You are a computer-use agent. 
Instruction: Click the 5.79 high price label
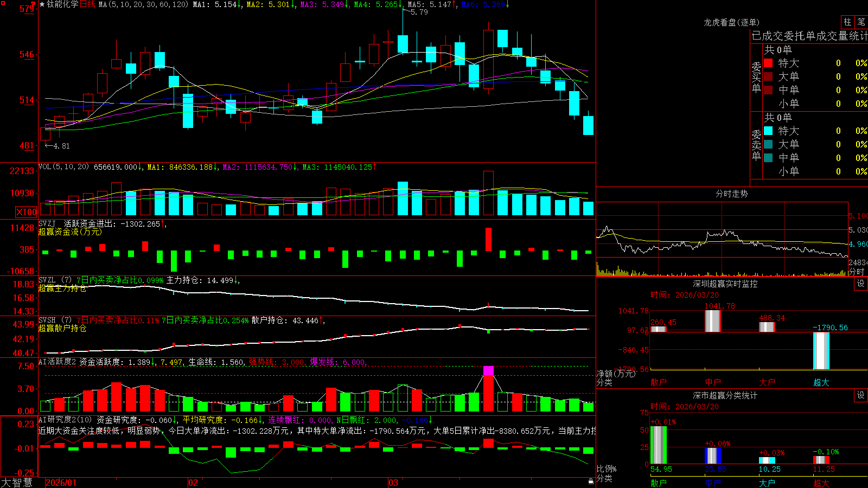point(419,12)
